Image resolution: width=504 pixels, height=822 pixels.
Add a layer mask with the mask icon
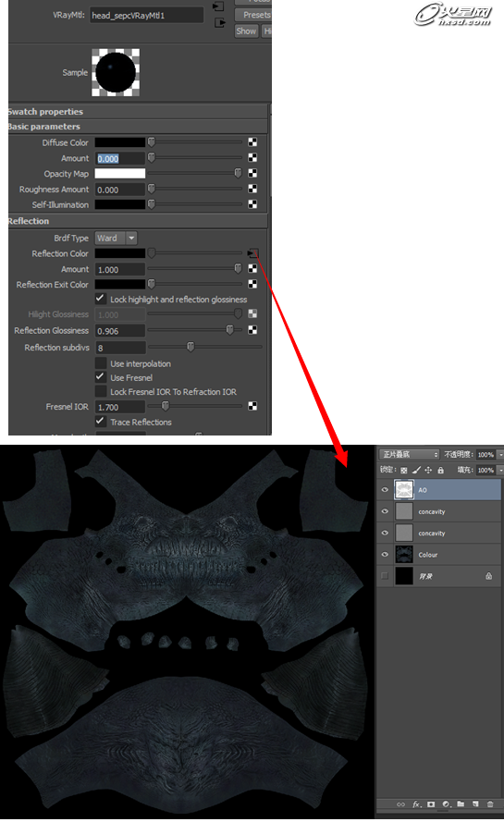431,804
